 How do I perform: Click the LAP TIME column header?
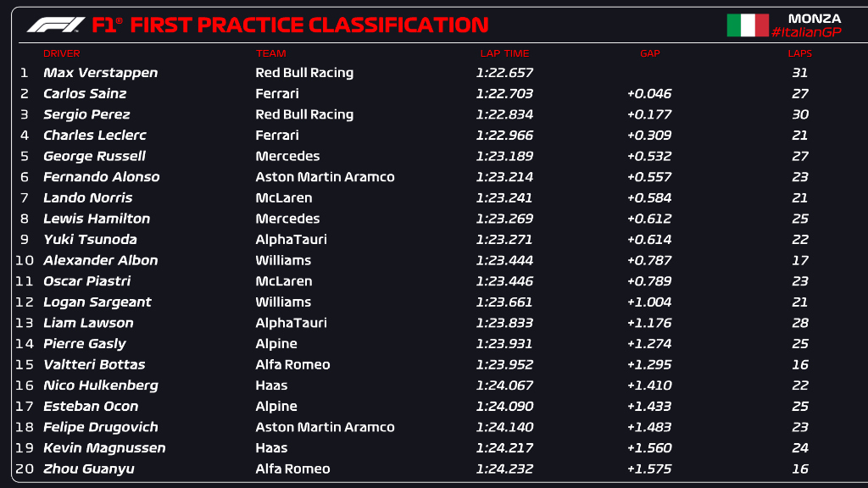click(504, 53)
